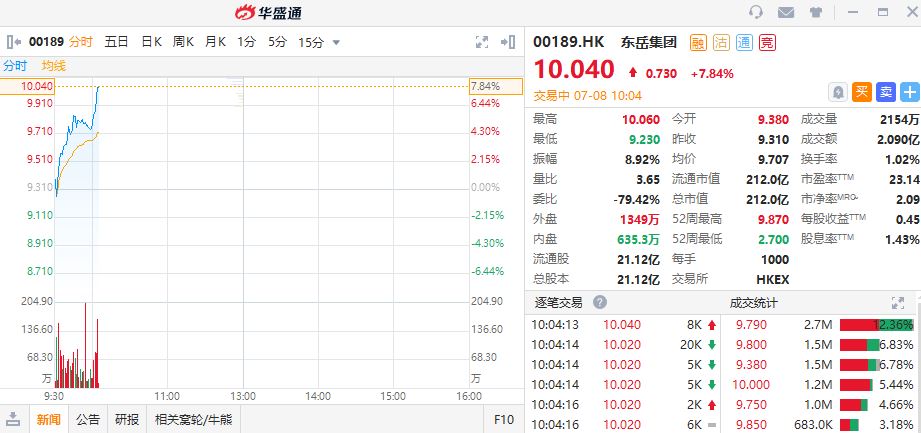Switch chart to 五日 five-day view
Viewport: 921px width, 433px height.
click(116, 42)
